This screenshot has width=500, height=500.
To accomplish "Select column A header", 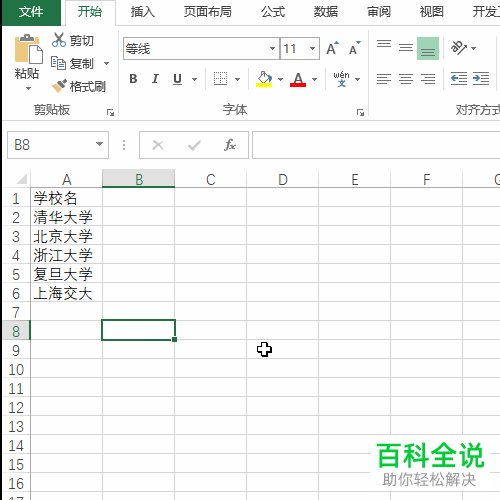I will (x=66, y=179).
